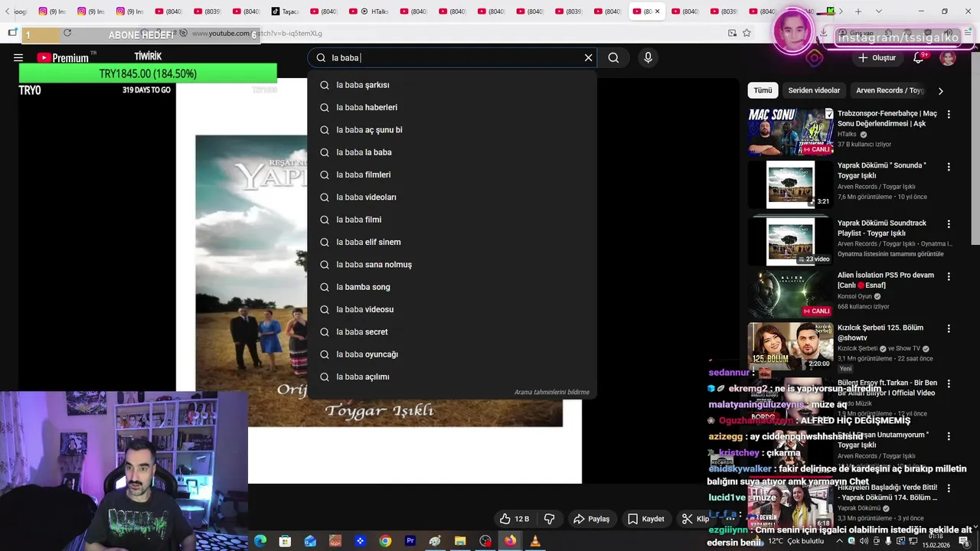Open VLC media player from taskbar
Viewport: 980px width, 551px height.
(535, 541)
